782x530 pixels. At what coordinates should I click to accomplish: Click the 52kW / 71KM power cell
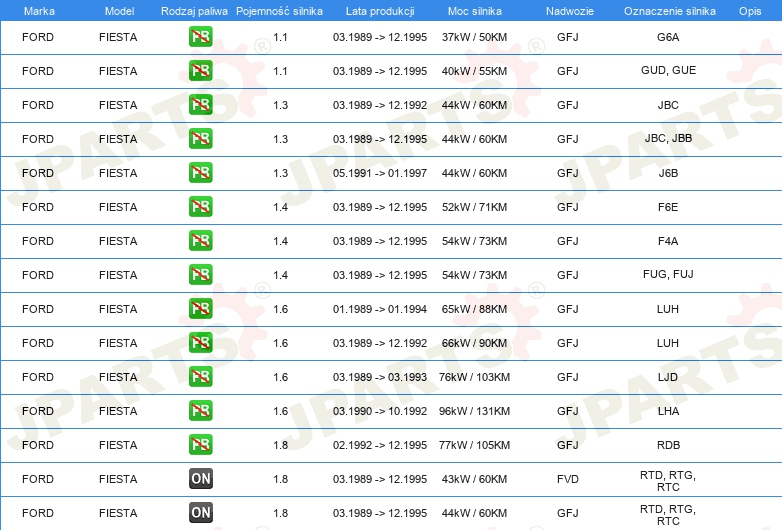(x=474, y=207)
